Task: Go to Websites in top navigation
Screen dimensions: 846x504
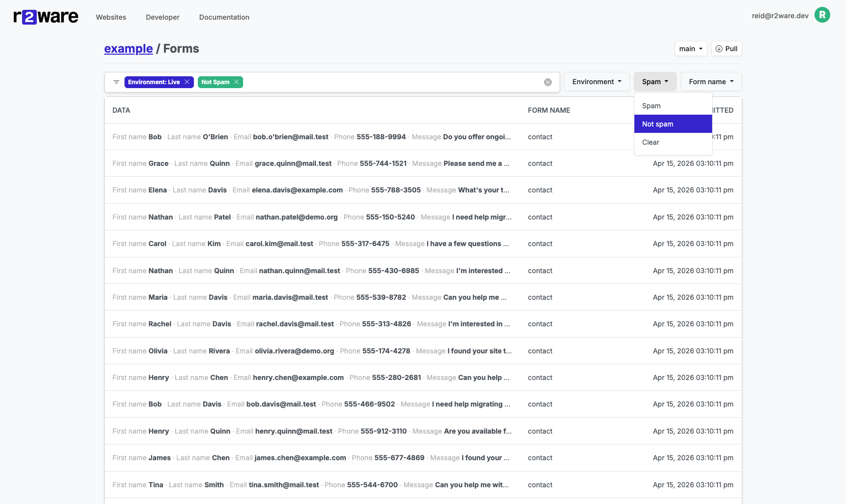Action: [x=111, y=17]
